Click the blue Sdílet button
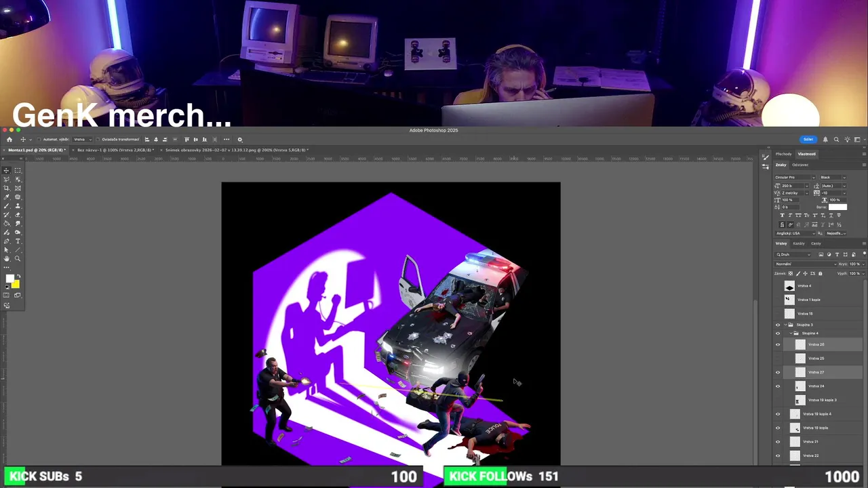The height and width of the screenshot is (488, 868). click(808, 140)
